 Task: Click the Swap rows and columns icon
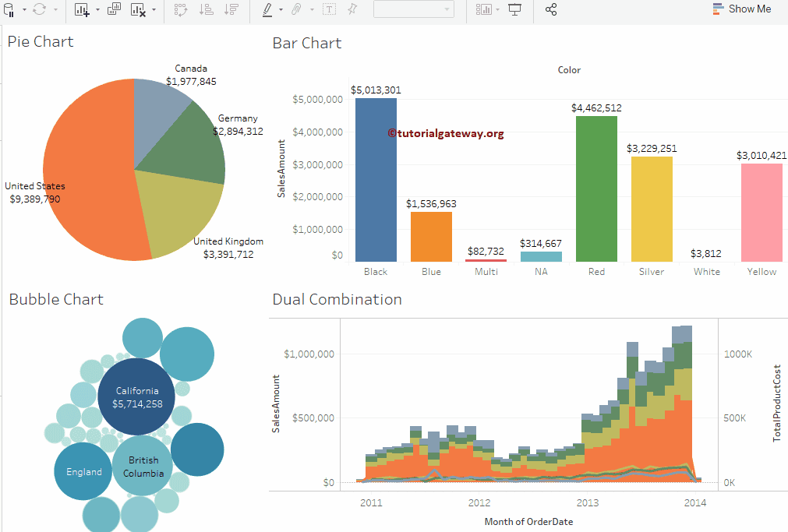coord(180,9)
